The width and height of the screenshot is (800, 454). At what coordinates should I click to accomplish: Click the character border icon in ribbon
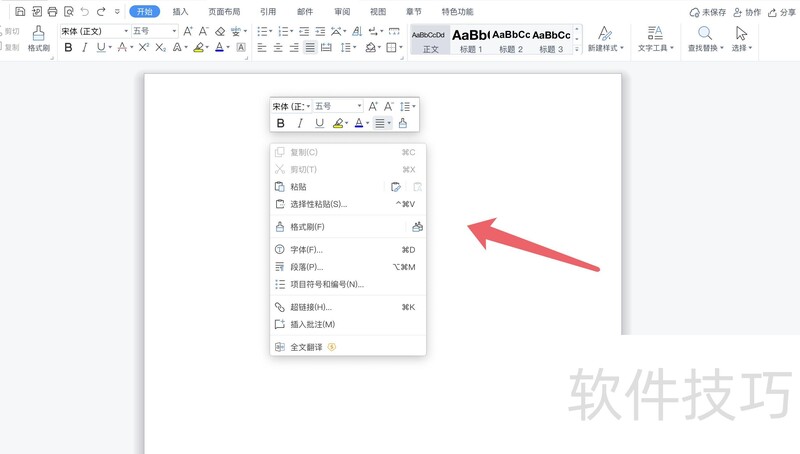coord(241,47)
